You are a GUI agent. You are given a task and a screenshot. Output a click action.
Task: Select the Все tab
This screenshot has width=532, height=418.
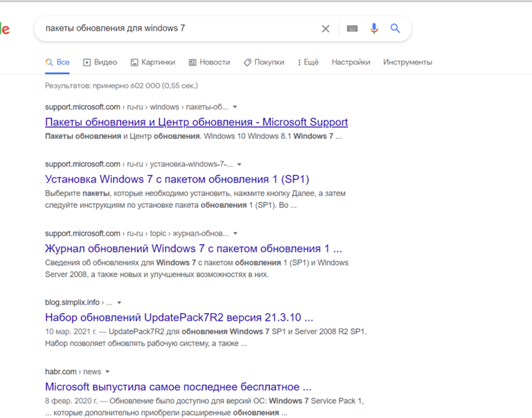[57, 62]
